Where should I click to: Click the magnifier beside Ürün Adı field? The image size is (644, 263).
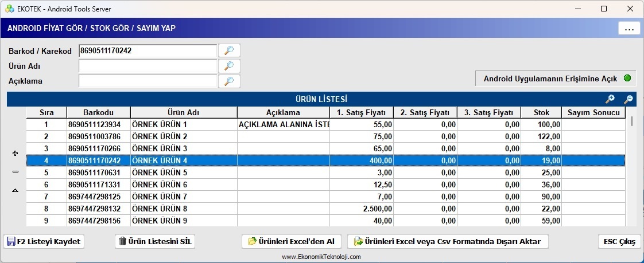(229, 66)
